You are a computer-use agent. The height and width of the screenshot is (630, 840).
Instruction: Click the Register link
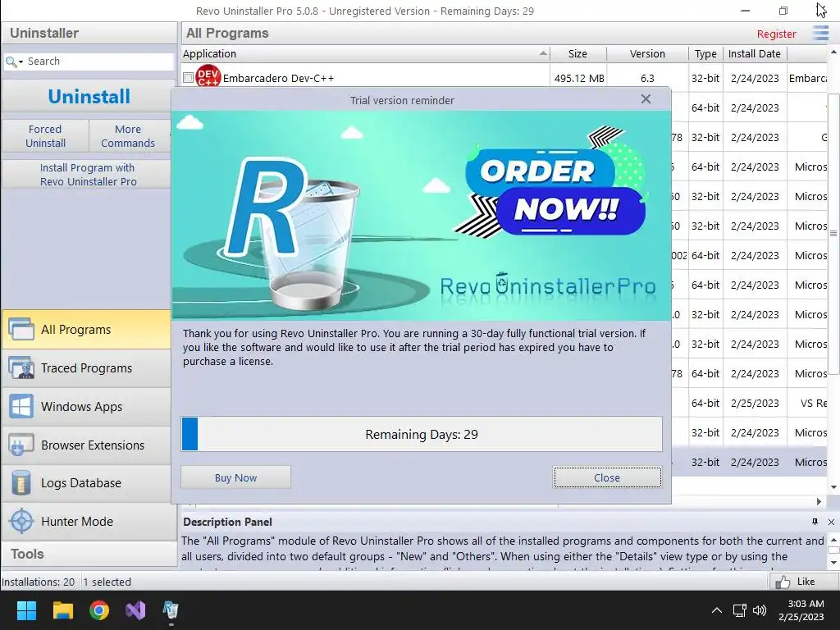tap(776, 34)
